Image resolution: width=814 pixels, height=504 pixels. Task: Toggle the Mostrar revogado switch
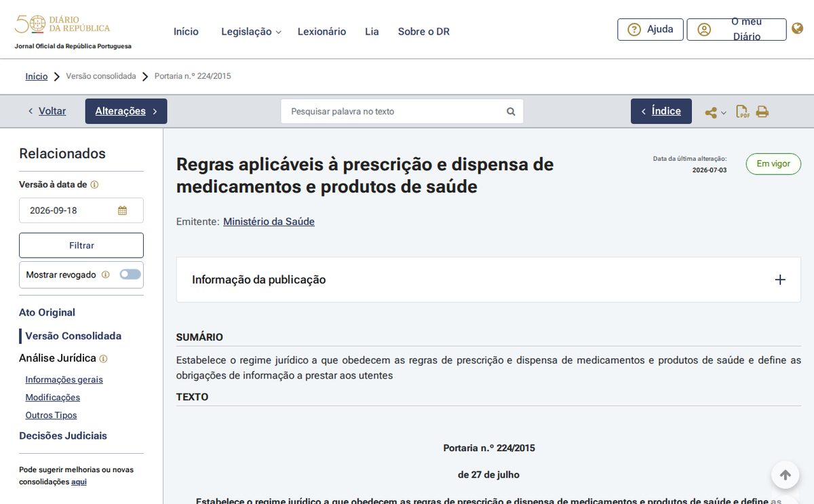click(130, 275)
